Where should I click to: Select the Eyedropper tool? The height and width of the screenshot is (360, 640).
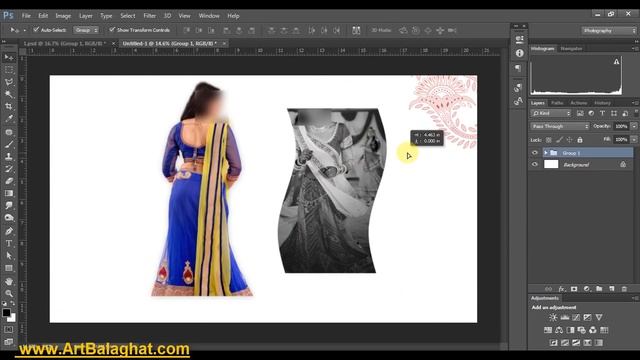pyautogui.click(x=9, y=119)
